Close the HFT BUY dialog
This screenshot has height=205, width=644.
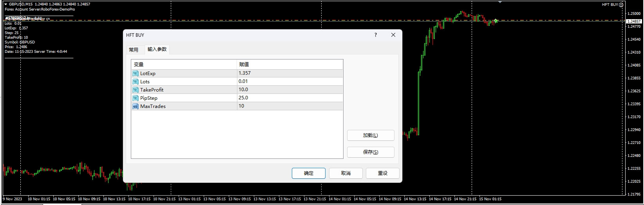pyautogui.click(x=393, y=35)
